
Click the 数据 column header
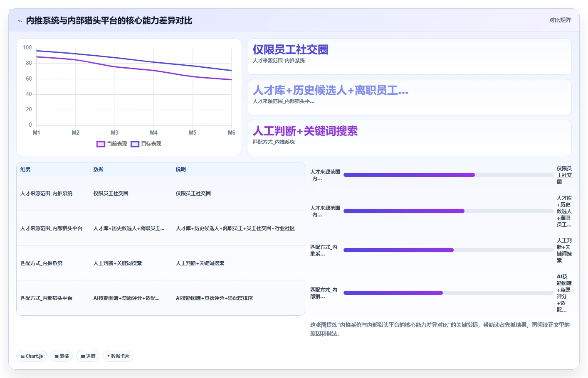98,169
